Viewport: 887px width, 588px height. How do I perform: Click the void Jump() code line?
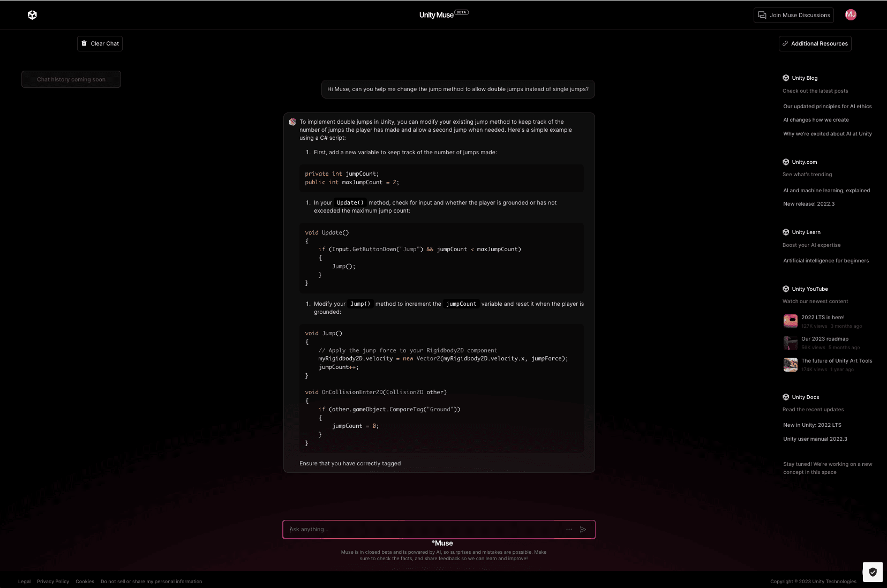click(x=324, y=334)
